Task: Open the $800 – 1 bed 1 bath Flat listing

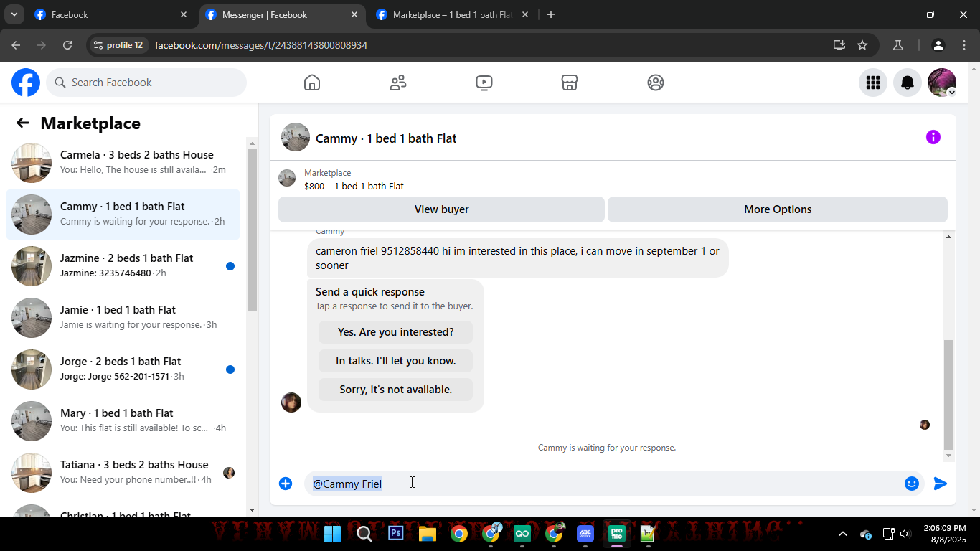Action: [354, 186]
